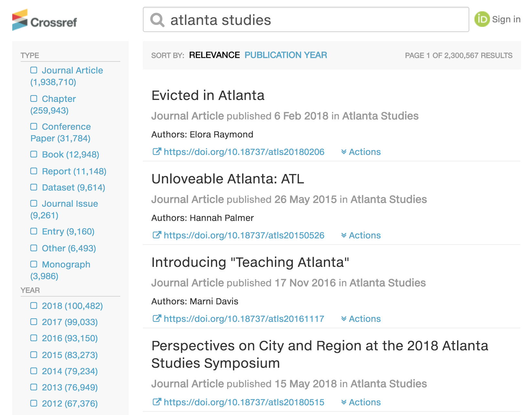Viewport: 532px width, 415px height.
Task: Click external link icon for Evicted in Atlanta
Action: pos(157,151)
